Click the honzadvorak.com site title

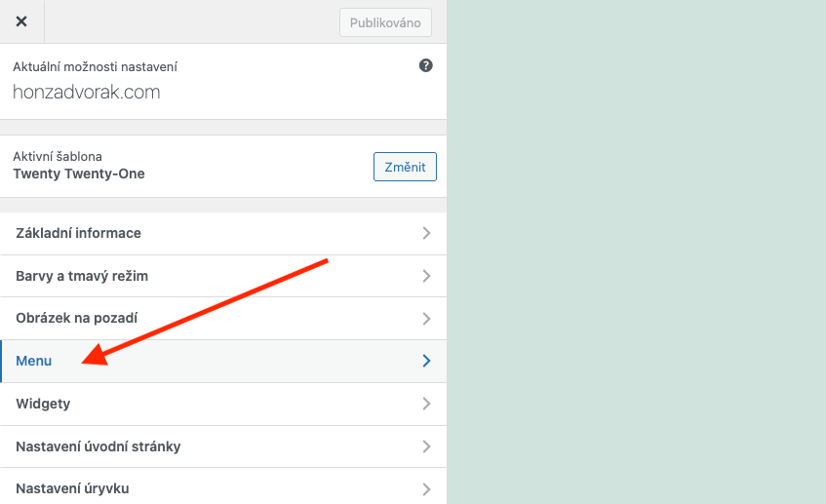pyautogui.click(x=87, y=93)
